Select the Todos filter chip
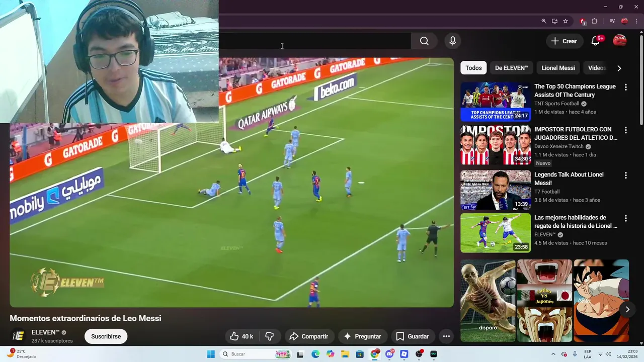The width and height of the screenshot is (644, 362). coord(473,68)
